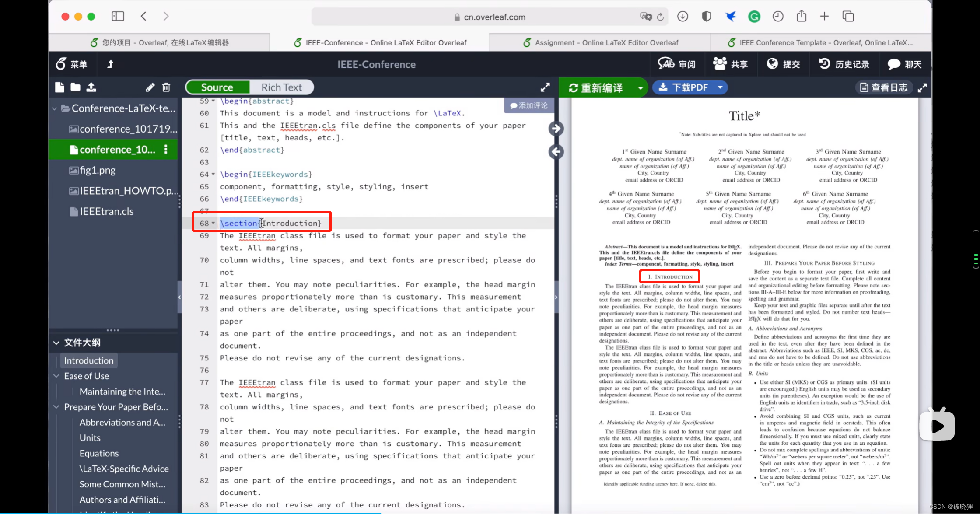The width and height of the screenshot is (980, 514).
Task: Click the 查看日志 (View Logs) button
Action: (x=884, y=87)
